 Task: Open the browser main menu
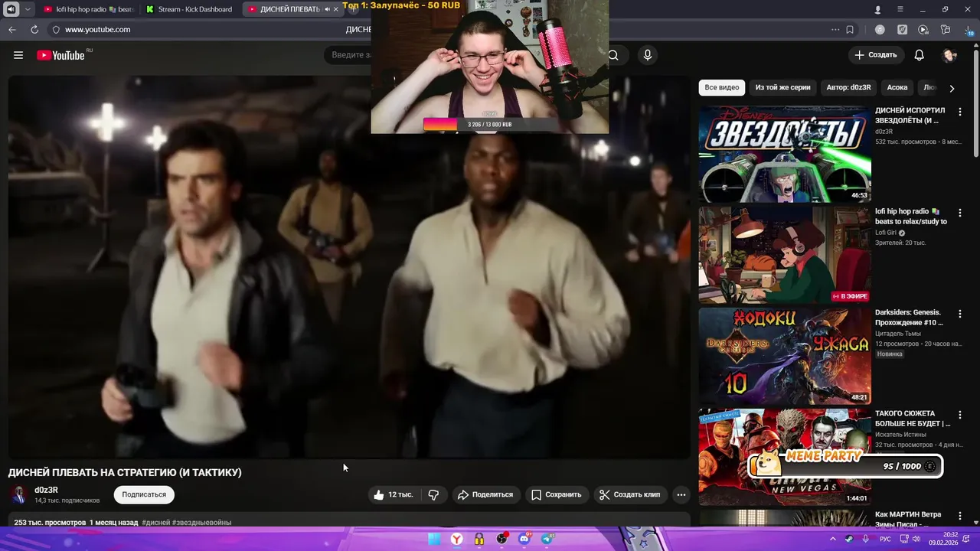point(900,9)
